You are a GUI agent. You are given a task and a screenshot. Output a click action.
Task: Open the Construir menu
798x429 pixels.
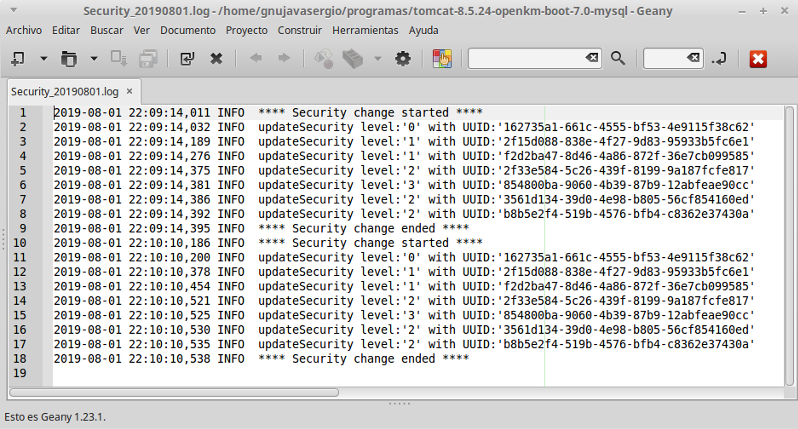coord(300,30)
